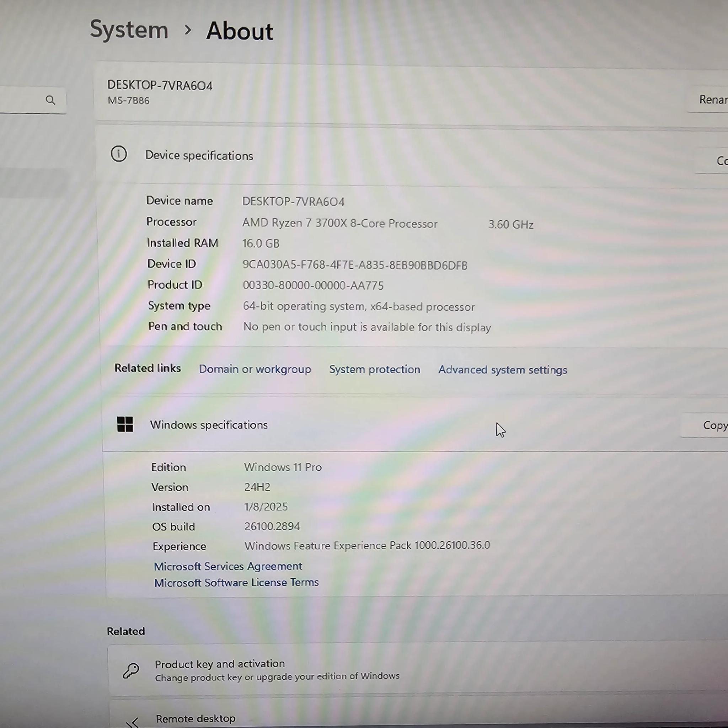Open Microsoft Software License Terms link
Image resolution: width=728 pixels, height=728 pixels.
coord(236,583)
